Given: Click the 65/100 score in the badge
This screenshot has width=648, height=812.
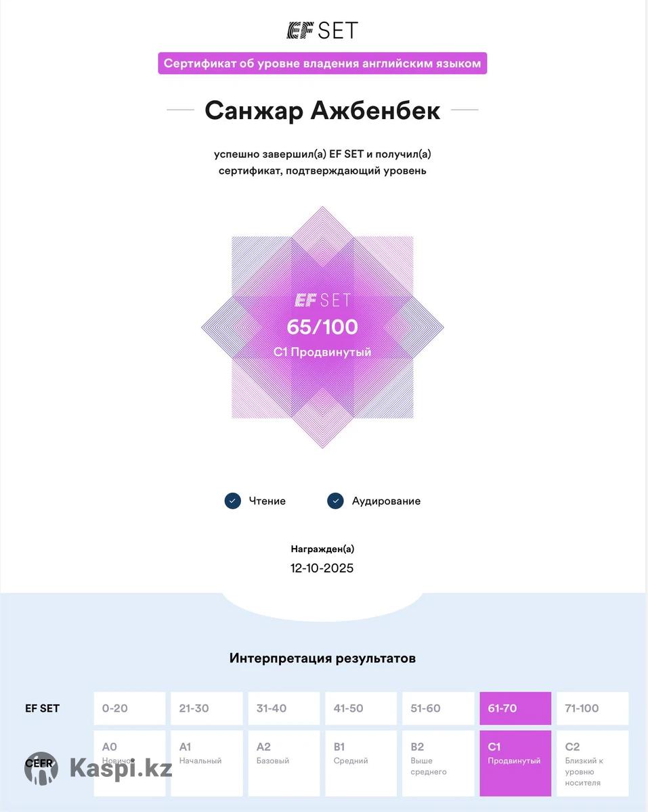Looking at the screenshot, I should coord(322,327).
